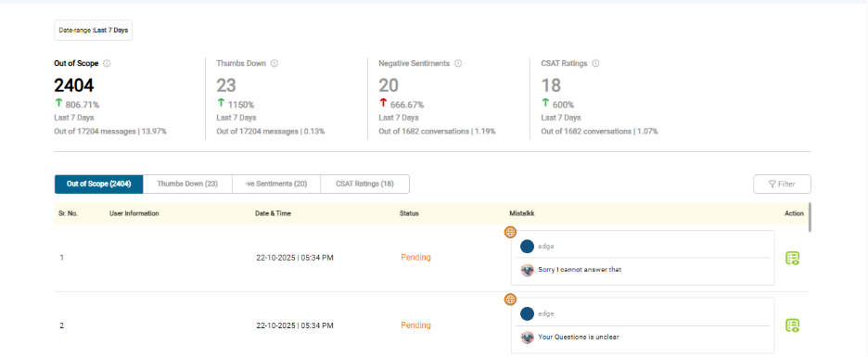Click the bot avatar beside 'Your Questions is unclear'
868x357 pixels.
527,338
